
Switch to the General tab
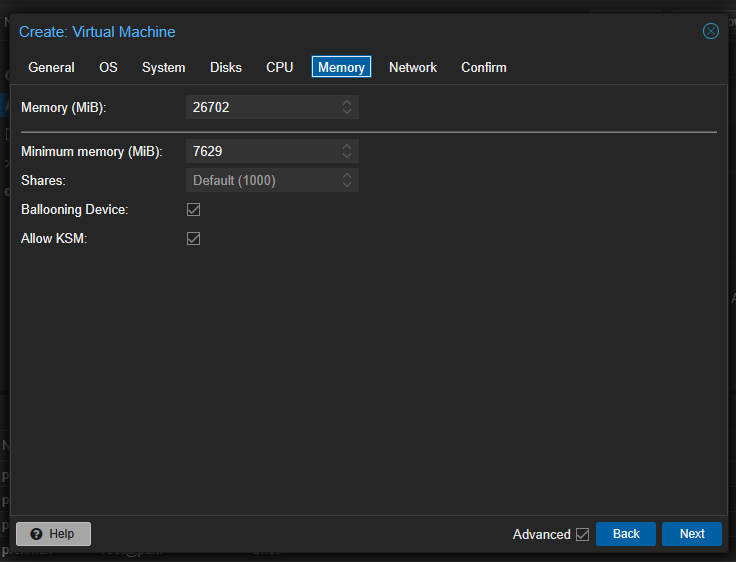click(51, 67)
